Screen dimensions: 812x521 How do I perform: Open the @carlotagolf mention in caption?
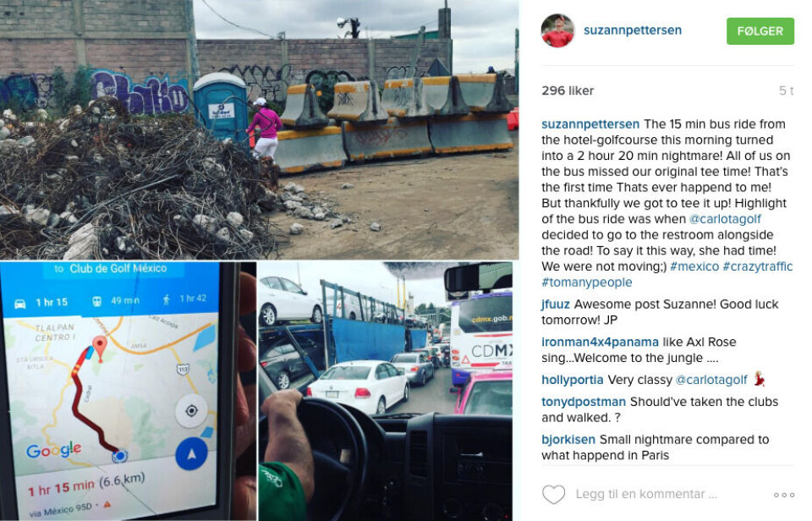[725, 219]
